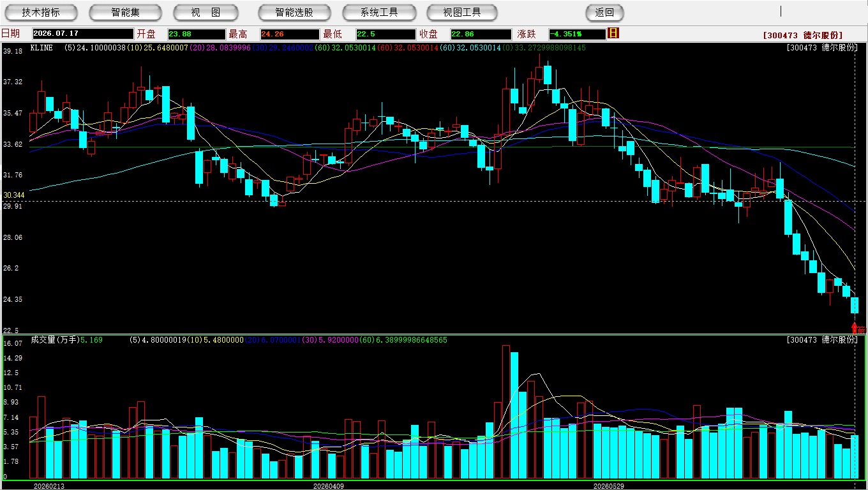Click the yellow (10) moving average value 25.6480007
Image resolution: width=868 pixels, height=490 pixels.
coord(158,48)
